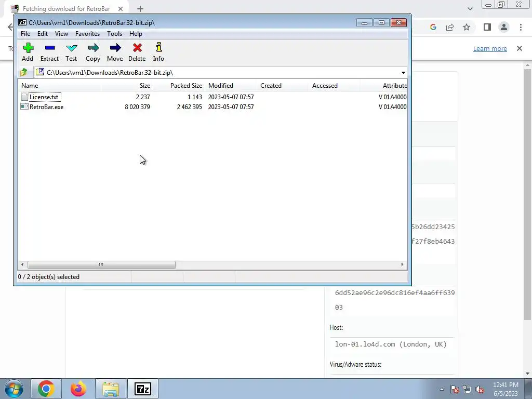Click License.txt packed size 1 143
The image size is (532, 399).
195,97
